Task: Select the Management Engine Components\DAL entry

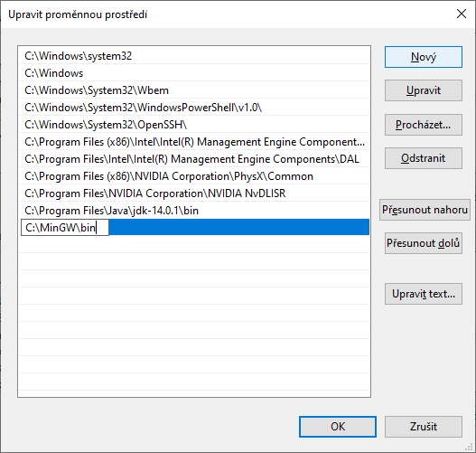Action: (x=194, y=159)
